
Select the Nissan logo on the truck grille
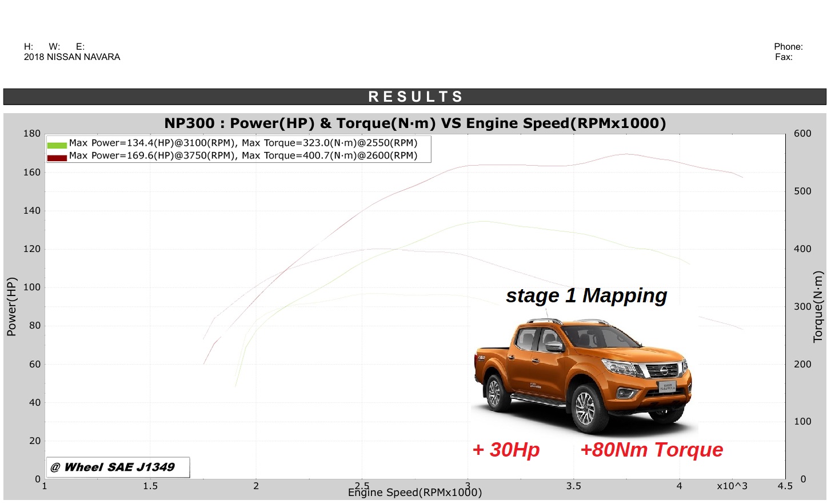663,371
